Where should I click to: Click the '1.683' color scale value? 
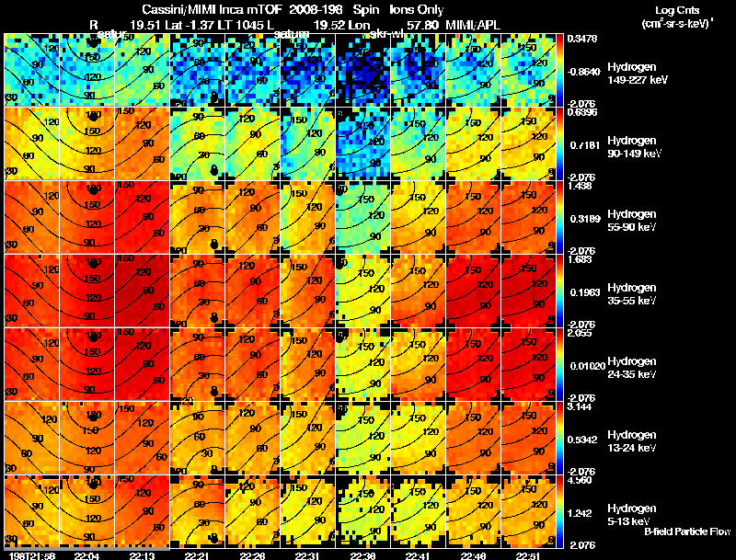pos(580,259)
